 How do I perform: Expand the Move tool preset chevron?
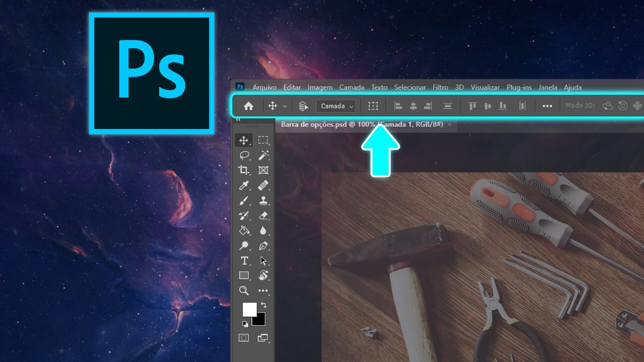pyautogui.click(x=285, y=106)
